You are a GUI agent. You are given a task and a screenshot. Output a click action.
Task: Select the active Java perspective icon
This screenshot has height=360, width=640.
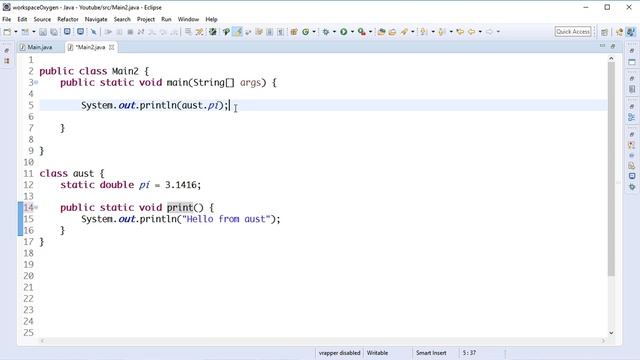631,32
